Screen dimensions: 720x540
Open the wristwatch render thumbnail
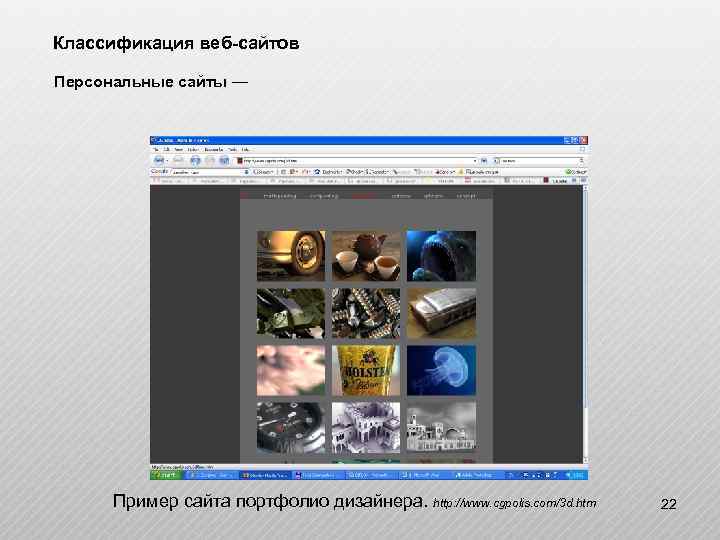(291, 428)
